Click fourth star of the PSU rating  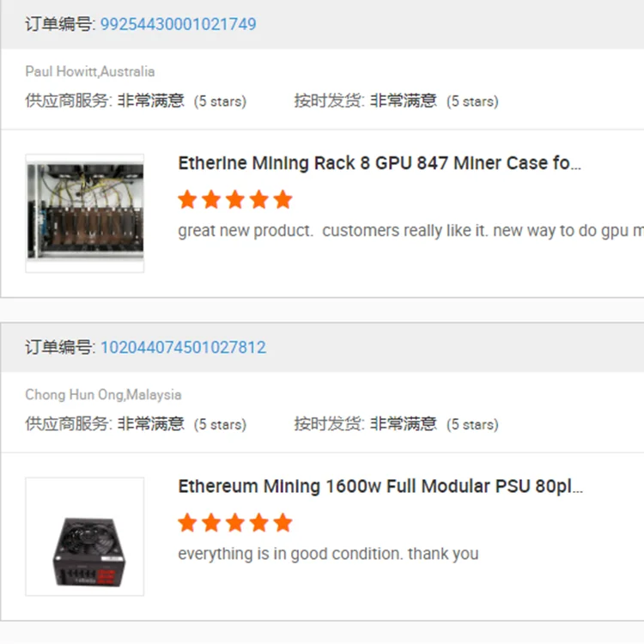[x=259, y=523]
